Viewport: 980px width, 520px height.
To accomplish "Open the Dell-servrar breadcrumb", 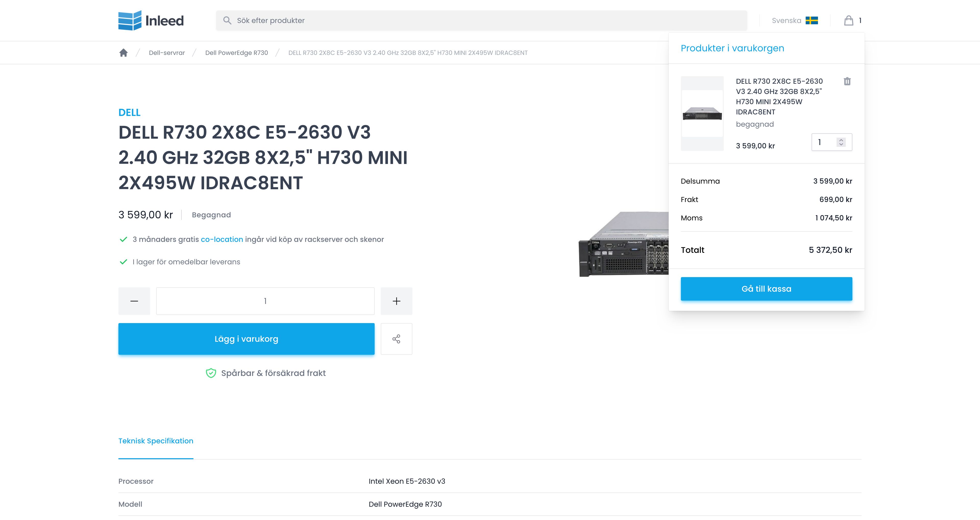I will coord(167,53).
